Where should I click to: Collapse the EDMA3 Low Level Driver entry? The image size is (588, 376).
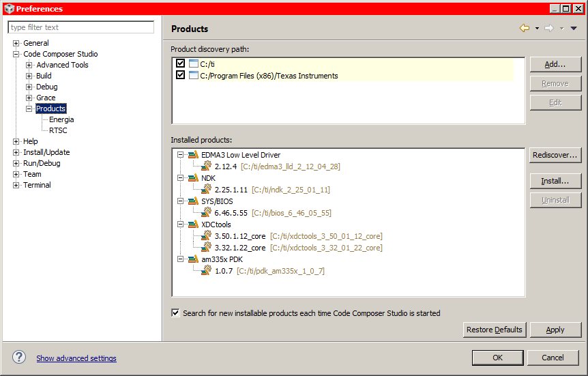[180, 155]
